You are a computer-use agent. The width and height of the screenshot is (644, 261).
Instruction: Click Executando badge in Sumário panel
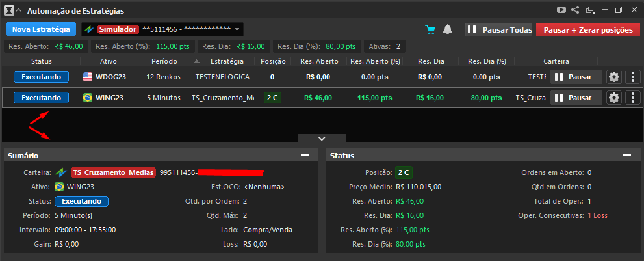click(81, 201)
